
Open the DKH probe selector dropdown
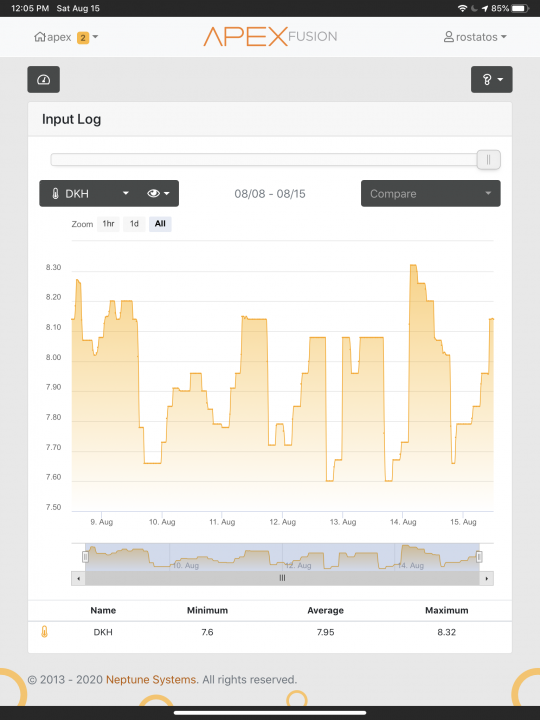[91, 193]
